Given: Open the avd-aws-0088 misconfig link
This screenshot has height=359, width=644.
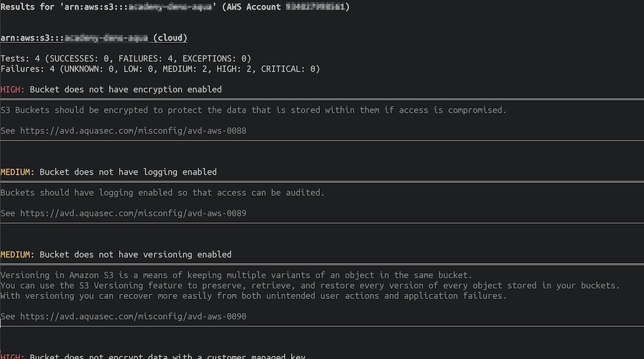Looking at the screenshot, I should (x=133, y=131).
